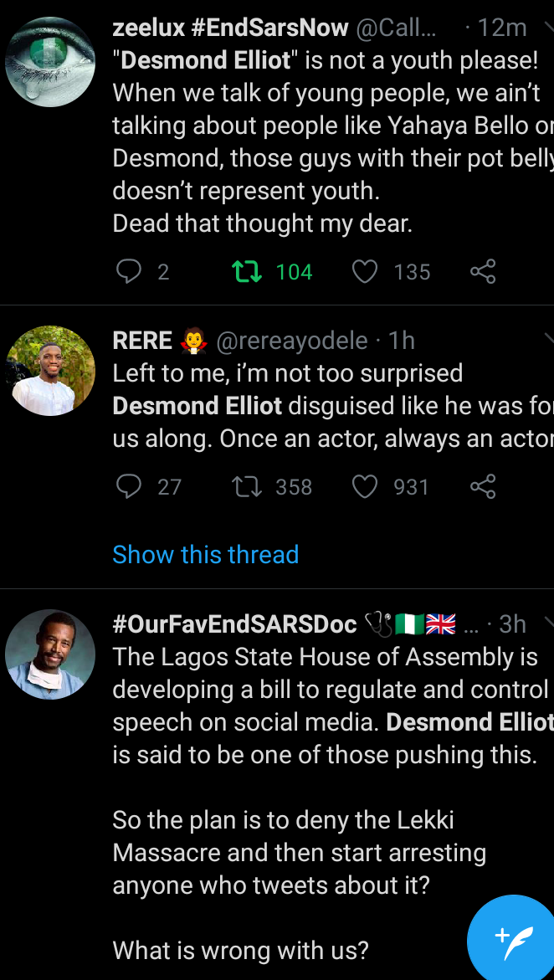Open Show this thread link
The height and width of the screenshot is (980, 554).
tap(206, 554)
